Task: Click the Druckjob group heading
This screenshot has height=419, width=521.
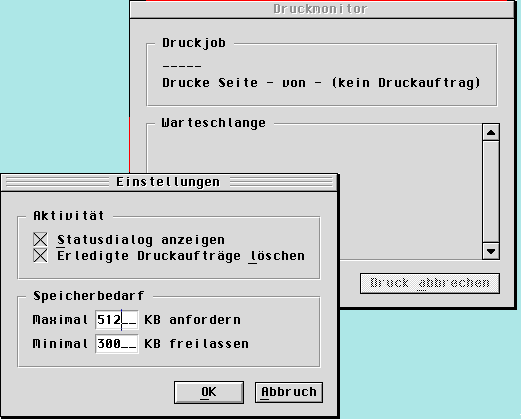Action: [x=194, y=43]
